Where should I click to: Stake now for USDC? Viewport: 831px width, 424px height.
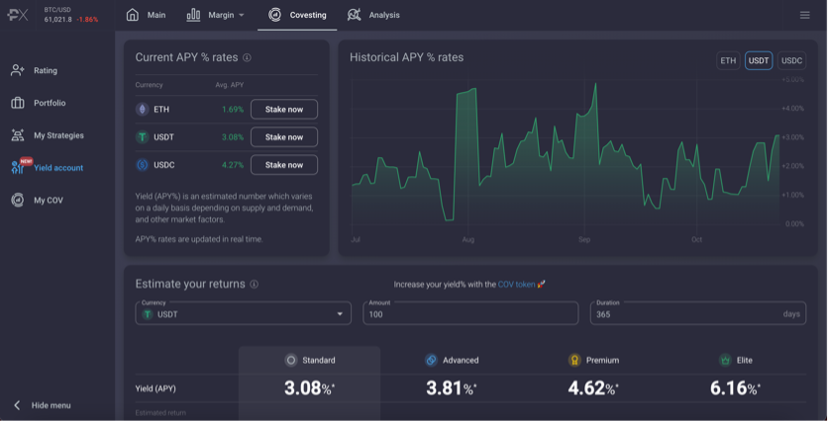286,166
